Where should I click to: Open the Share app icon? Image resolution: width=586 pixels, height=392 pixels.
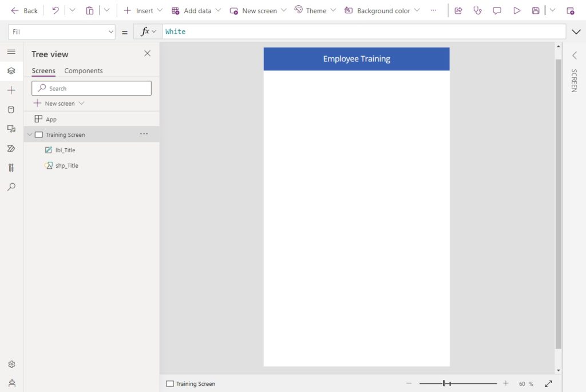pos(458,10)
